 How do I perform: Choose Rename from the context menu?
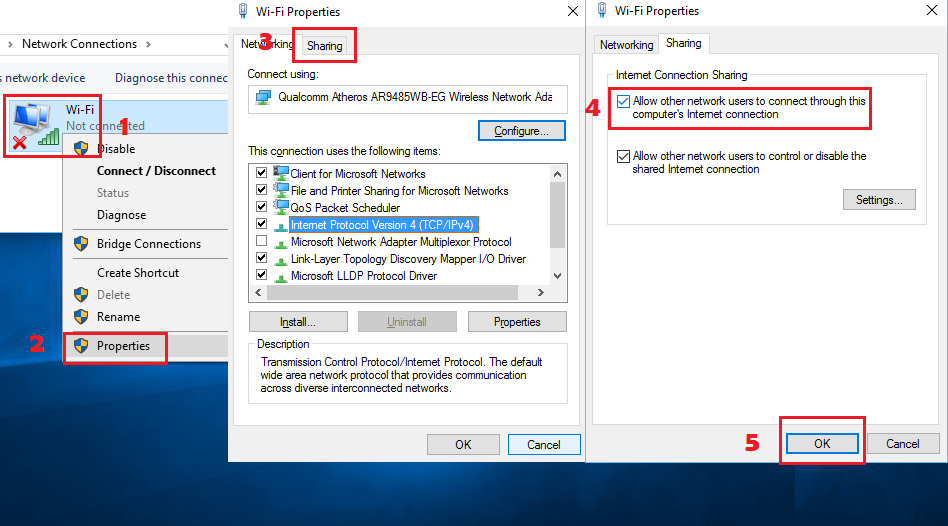point(118,317)
